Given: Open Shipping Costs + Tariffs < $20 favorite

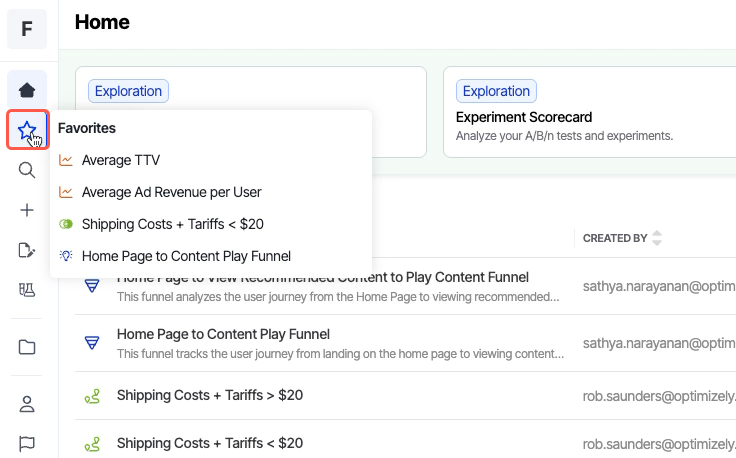Looking at the screenshot, I should point(172,224).
